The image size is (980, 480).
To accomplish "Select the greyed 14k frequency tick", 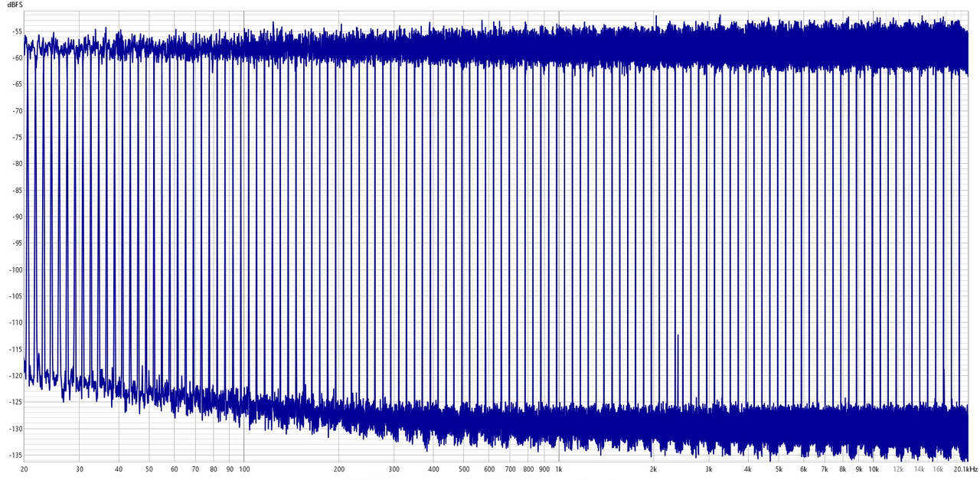I will pyautogui.click(x=920, y=469).
